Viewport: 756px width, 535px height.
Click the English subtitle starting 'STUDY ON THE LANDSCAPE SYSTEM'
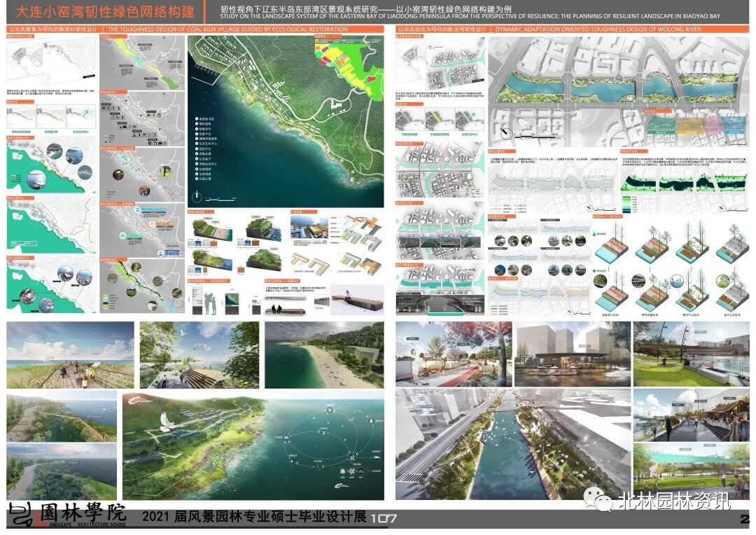[470, 16]
